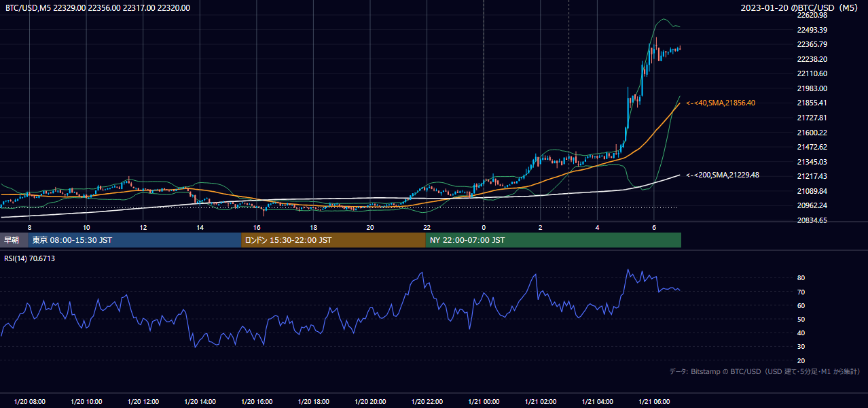This screenshot has height=408, width=868.
Task: Click the 1/21 00:00 bottom time label
Action: click(x=484, y=402)
